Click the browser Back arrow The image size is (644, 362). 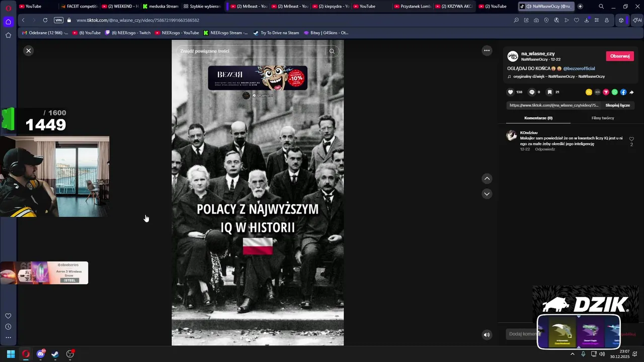23,20
